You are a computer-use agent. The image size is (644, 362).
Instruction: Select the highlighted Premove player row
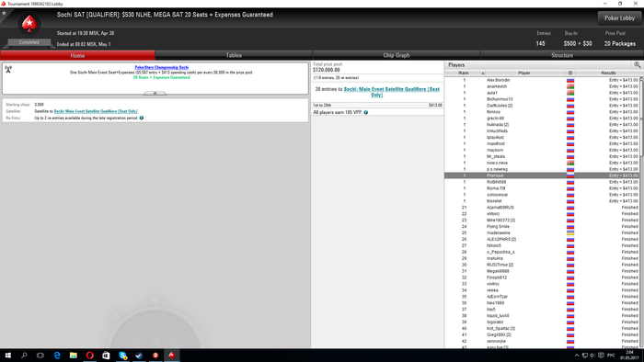542,175
